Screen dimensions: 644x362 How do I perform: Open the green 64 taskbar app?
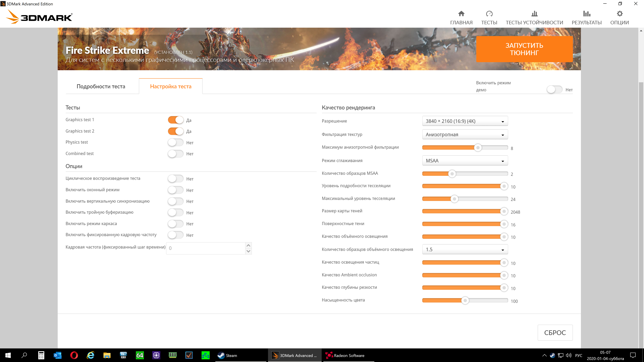point(140,355)
